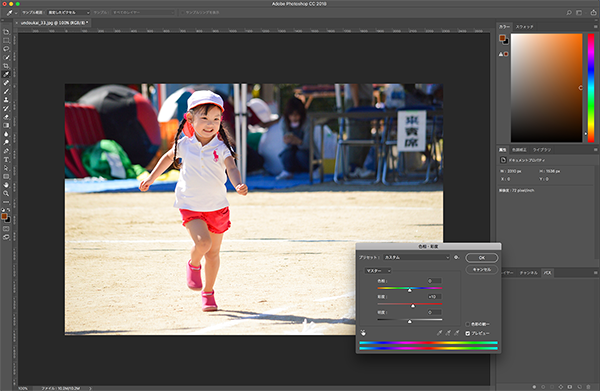Open the Color panel flyout menu
Screen dimensions: 600x391
point(595,27)
